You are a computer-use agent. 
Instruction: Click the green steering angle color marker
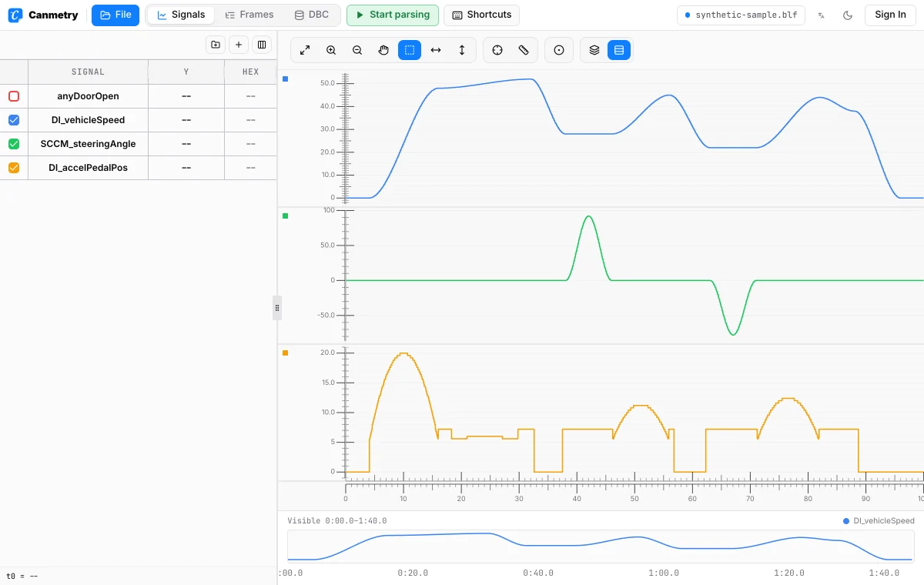[x=286, y=216]
